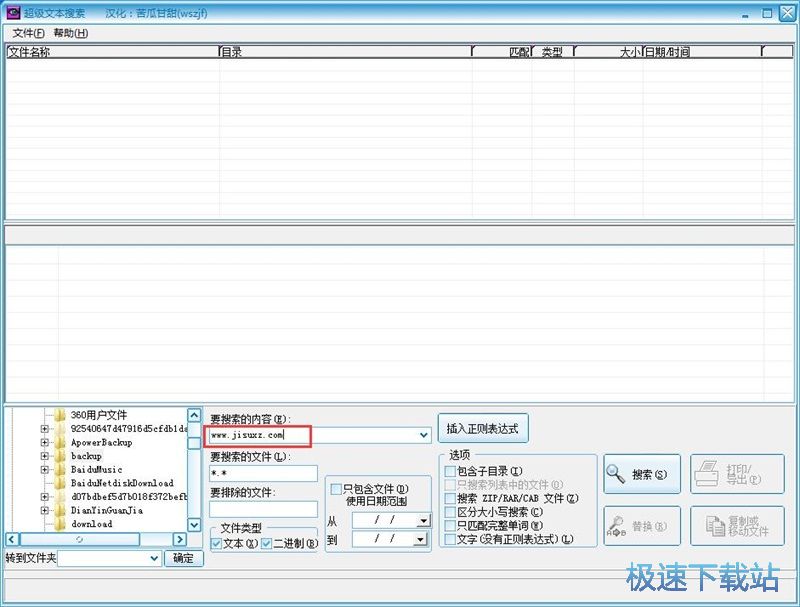800x607 pixels.
Task: Select the BaiduMusic folder icon
Action: [60, 469]
